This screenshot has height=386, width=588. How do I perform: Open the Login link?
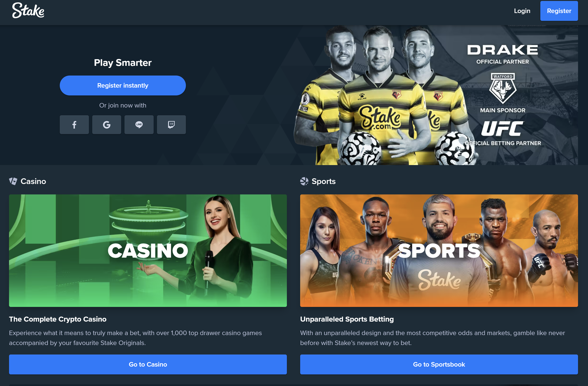click(x=522, y=11)
